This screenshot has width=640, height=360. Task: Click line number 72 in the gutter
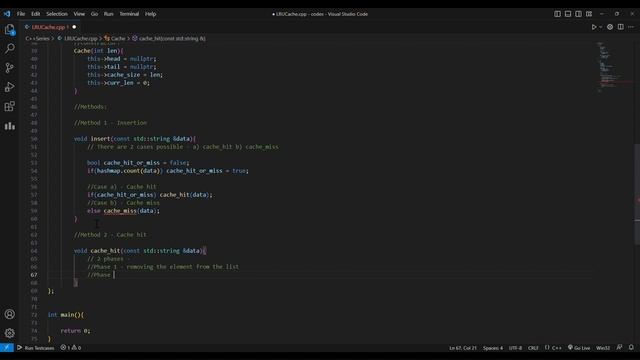pyautogui.click(x=34, y=315)
